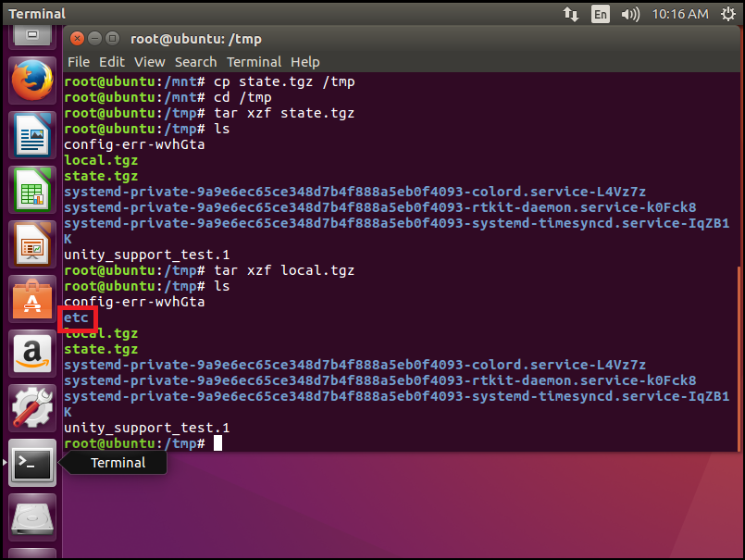Viewport: 745px width, 560px height.
Task: Open the network indicator in the top panel
Action: pos(570,14)
